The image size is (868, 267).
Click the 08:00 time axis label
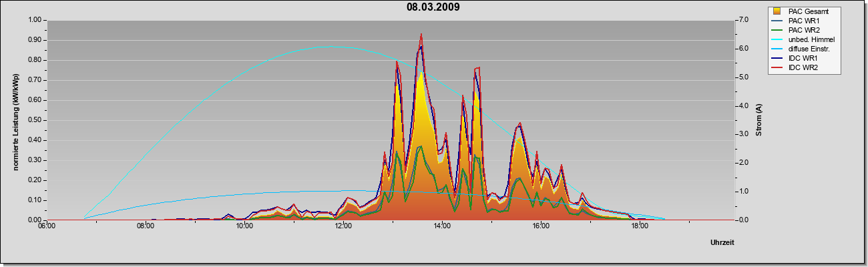tap(146, 226)
